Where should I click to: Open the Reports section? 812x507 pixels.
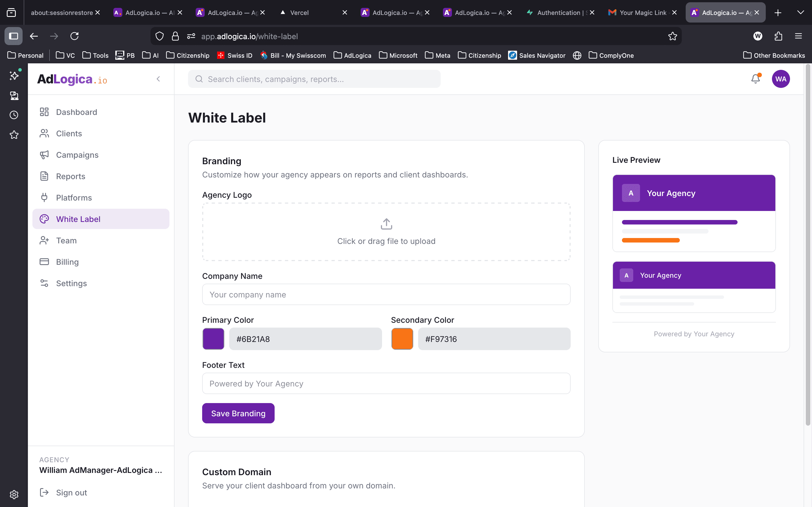tap(70, 176)
